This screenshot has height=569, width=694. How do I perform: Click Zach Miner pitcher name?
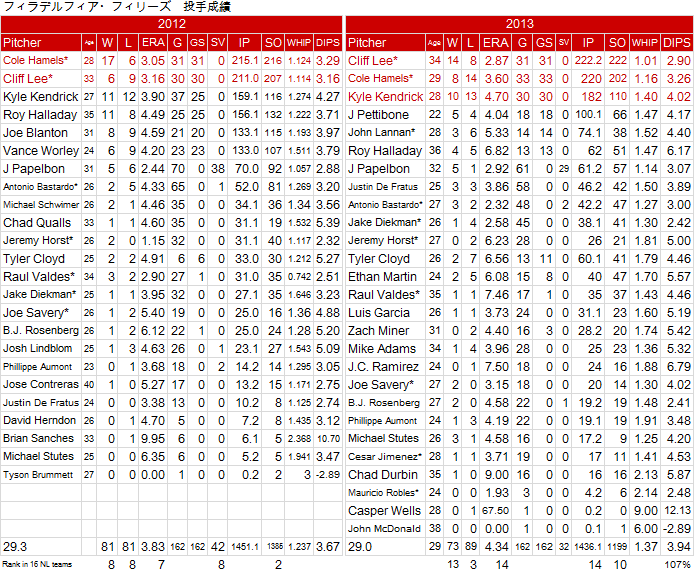(x=378, y=331)
